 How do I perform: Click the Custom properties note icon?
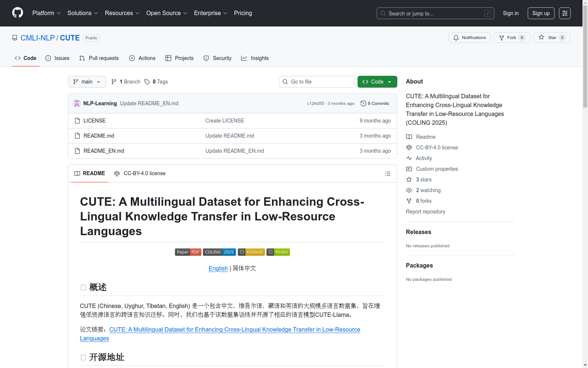[409, 169]
